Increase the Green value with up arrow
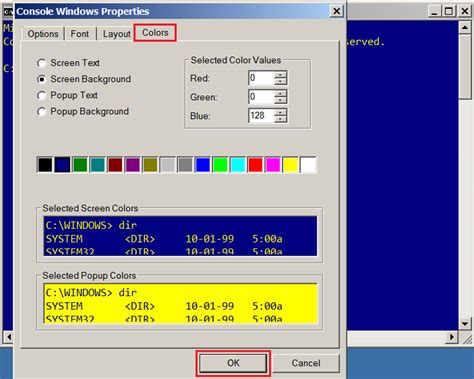This screenshot has width=474, height=379. click(281, 93)
